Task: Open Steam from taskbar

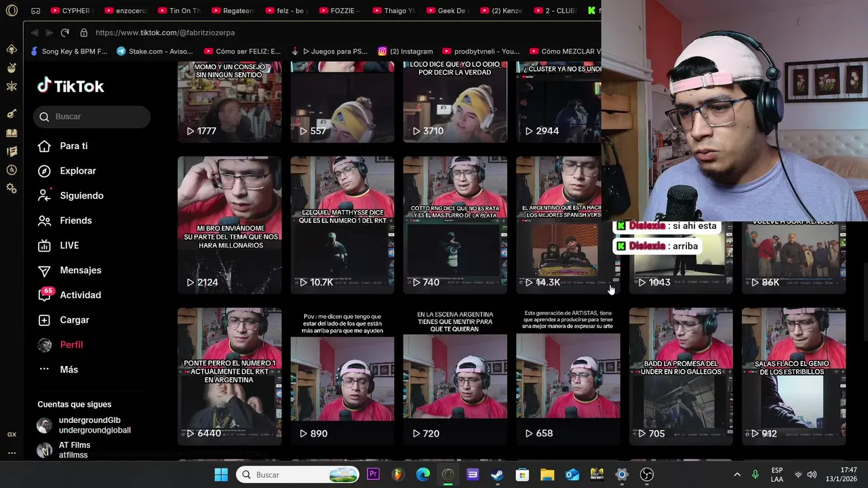Action: pos(497,474)
